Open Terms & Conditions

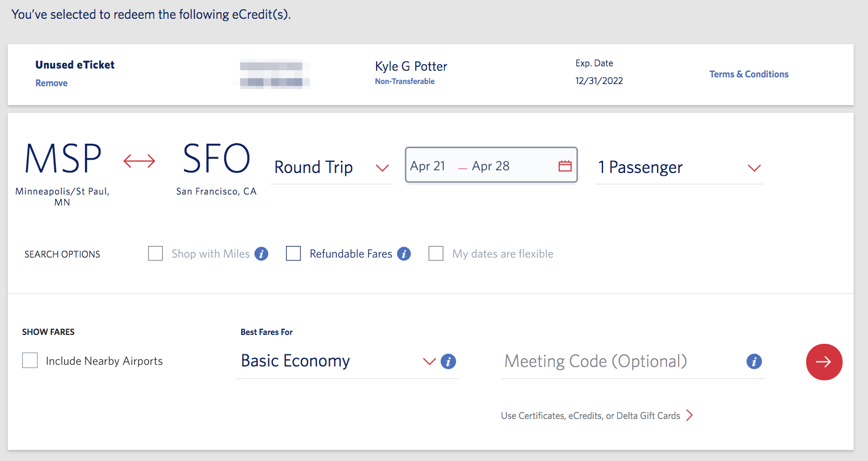(749, 74)
